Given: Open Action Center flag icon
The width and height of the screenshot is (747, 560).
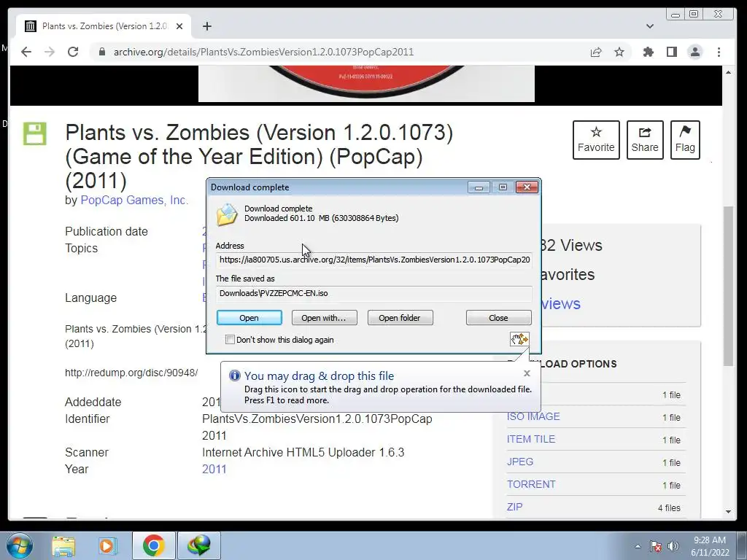Looking at the screenshot, I should (656, 546).
